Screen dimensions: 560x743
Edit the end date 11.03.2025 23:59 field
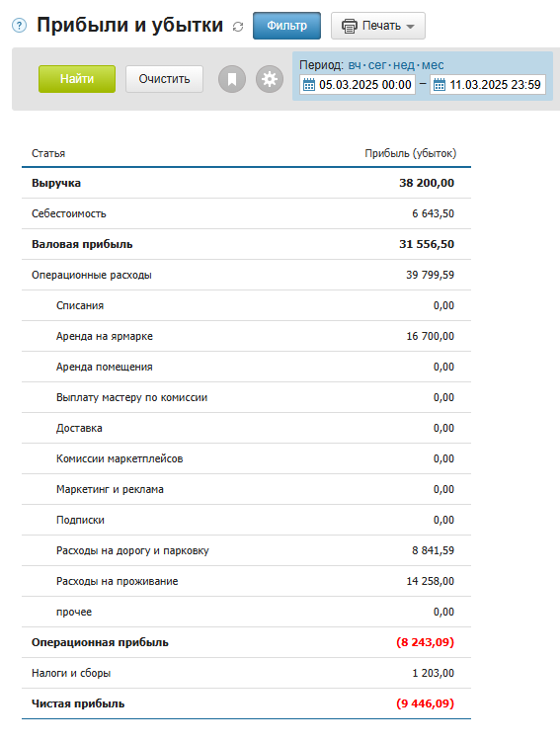[488, 85]
